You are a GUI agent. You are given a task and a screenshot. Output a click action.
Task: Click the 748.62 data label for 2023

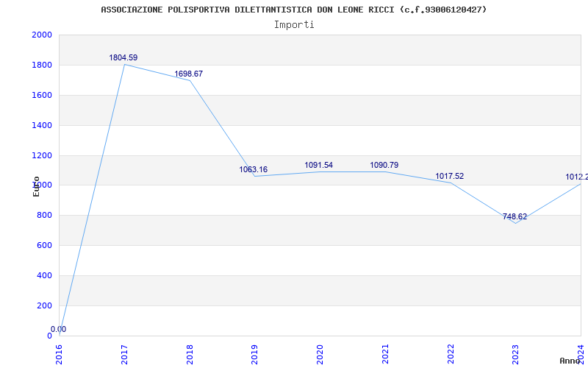point(515,216)
